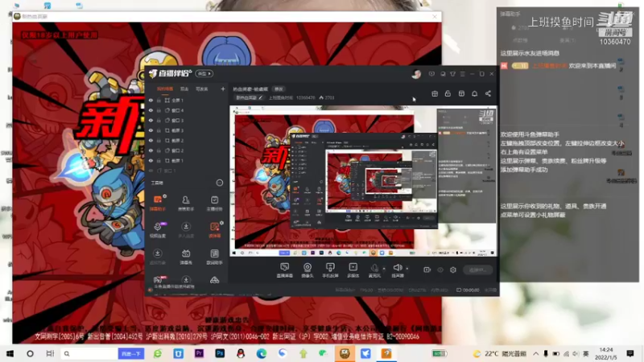Open the orange highlighted toolbox tool
This screenshot has width=644, height=362.
[x=214, y=229]
